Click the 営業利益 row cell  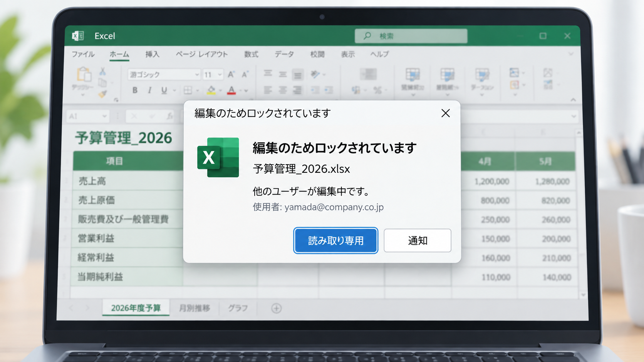click(x=127, y=239)
